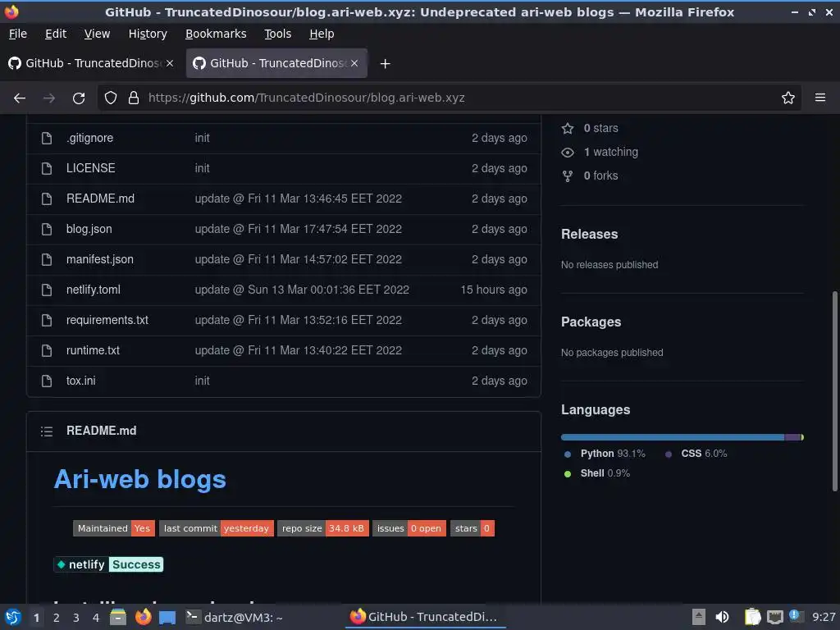The height and width of the screenshot is (630, 840).
Task: Open the taskbar start menu icon
Action: tap(13, 617)
